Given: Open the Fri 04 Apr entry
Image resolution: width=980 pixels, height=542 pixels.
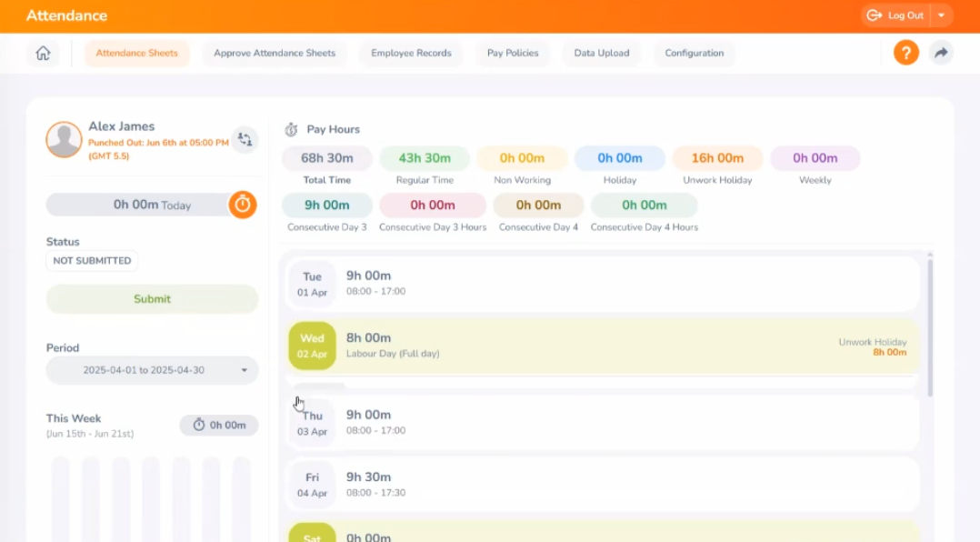Looking at the screenshot, I should pyautogui.click(x=603, y=485).
